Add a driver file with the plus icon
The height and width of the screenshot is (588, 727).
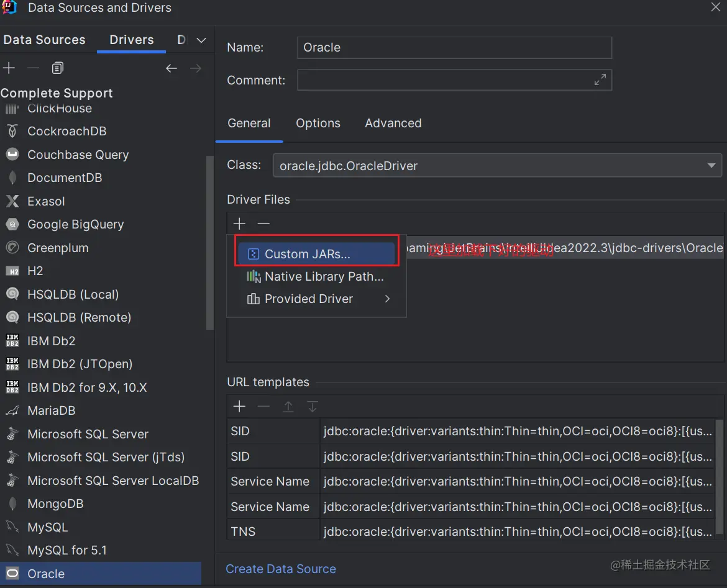pyautogui.click(x=239, y=224)
